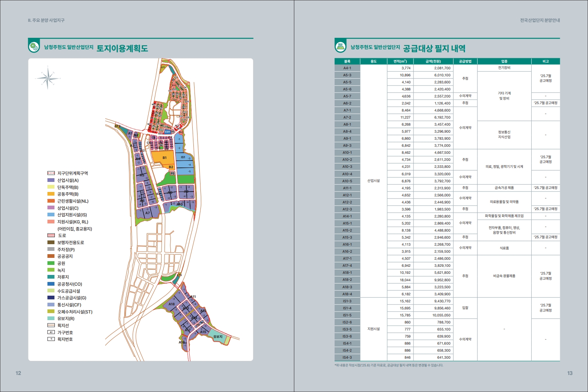Click the II. 주요 분양 사업지구 page header

click(x=46, y=20)
